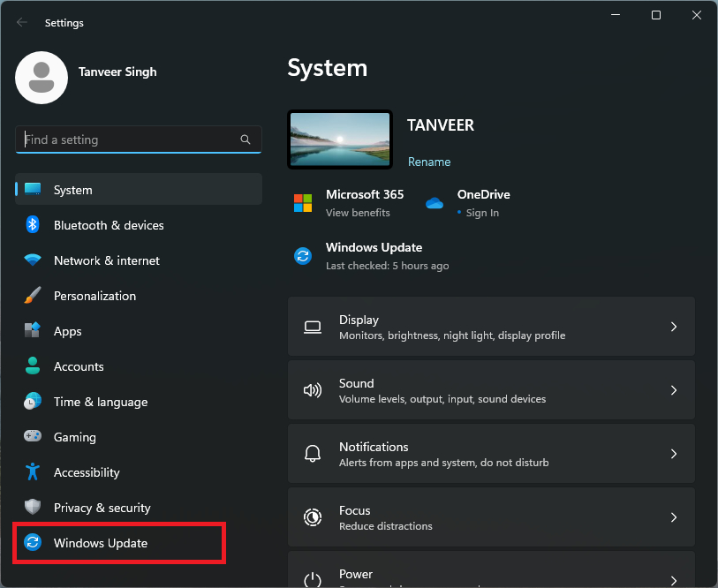
Task: Expand the Sound settings row
Action: point(491,389)
